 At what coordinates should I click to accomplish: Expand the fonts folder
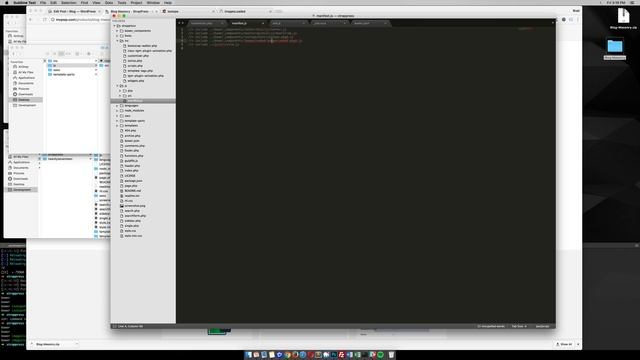[x=117, y=36]
